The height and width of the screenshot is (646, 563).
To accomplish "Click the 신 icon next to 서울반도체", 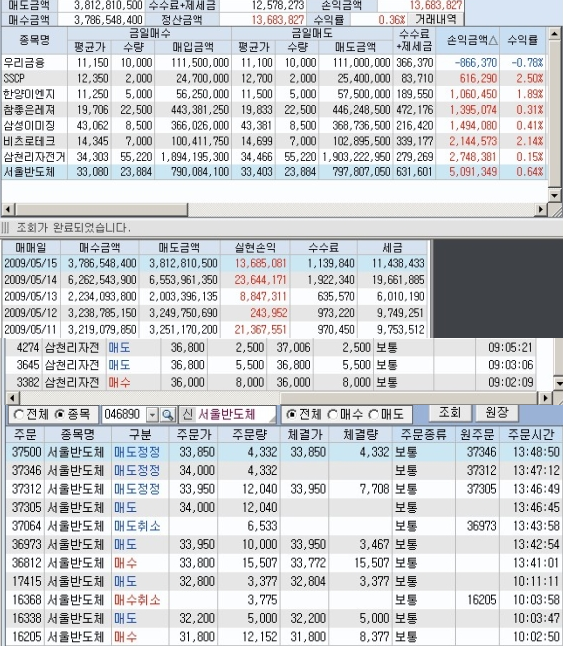I will 188,414.
